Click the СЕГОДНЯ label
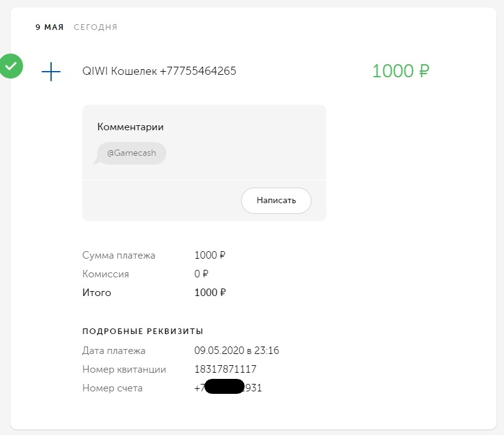This screenshot has width=504, height=435. coord(95,27)
